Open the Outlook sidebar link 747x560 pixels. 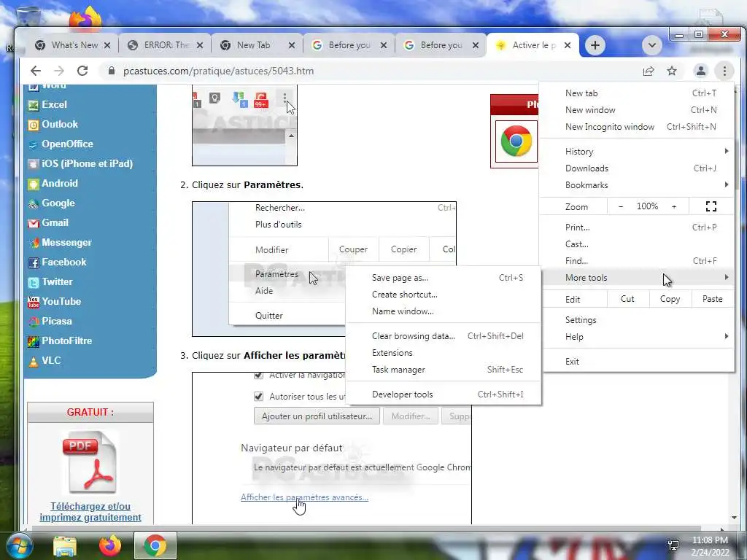[60, 124]
